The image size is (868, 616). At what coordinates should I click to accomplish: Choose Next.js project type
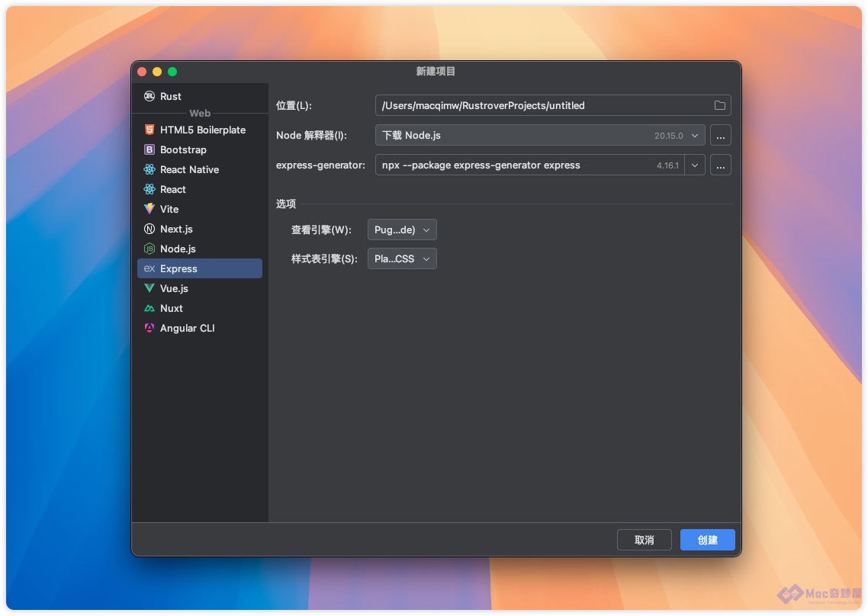point(200,229)
